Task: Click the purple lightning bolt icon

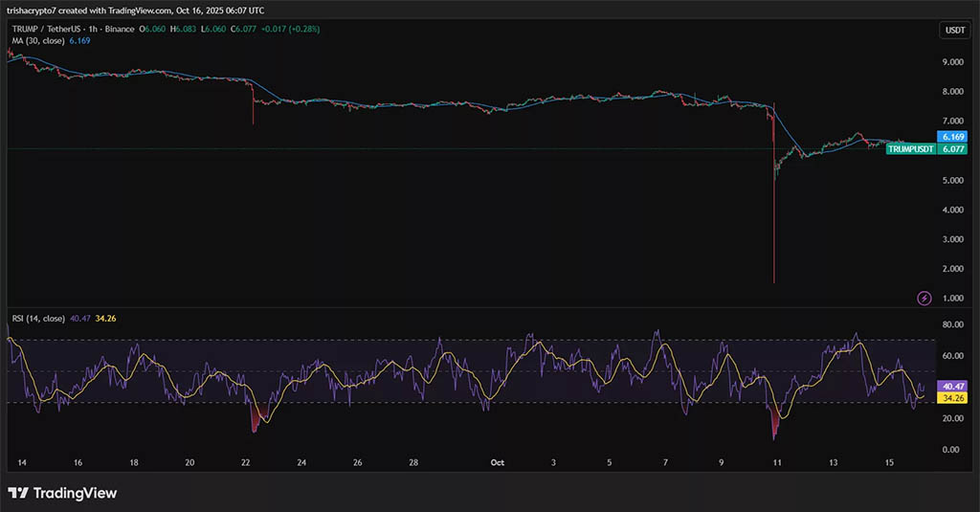Action: click(924, 299)
